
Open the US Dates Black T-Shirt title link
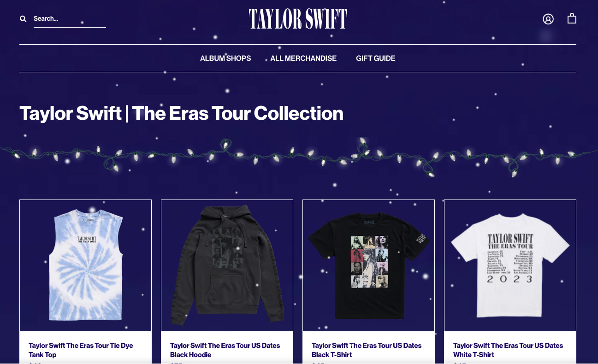point(367,350)
